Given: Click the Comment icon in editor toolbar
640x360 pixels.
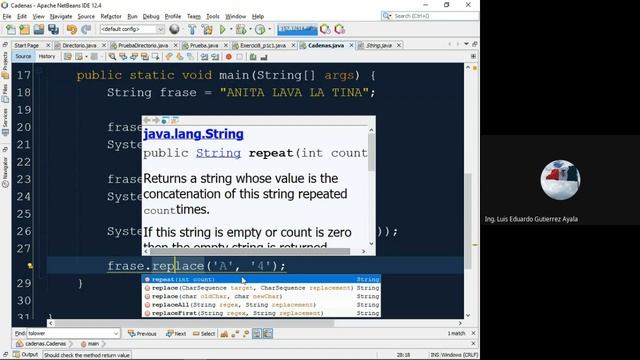Looking at the screenshot, I should 253,57.
